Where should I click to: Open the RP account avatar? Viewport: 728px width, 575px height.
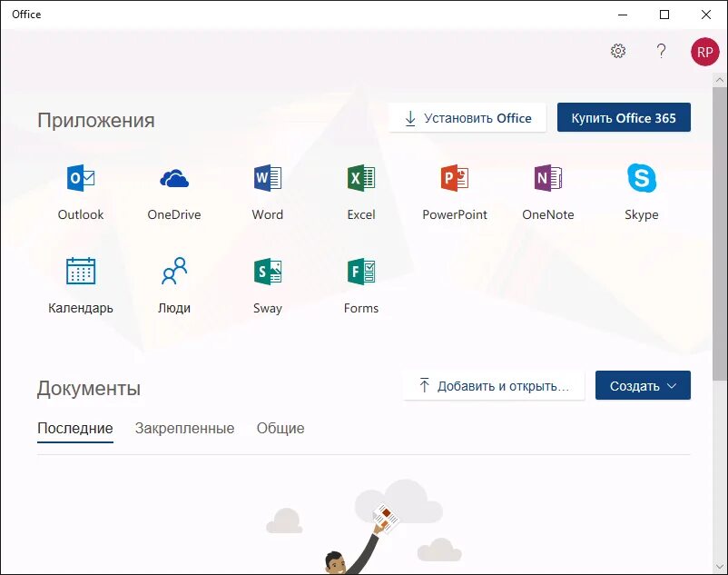704,52
